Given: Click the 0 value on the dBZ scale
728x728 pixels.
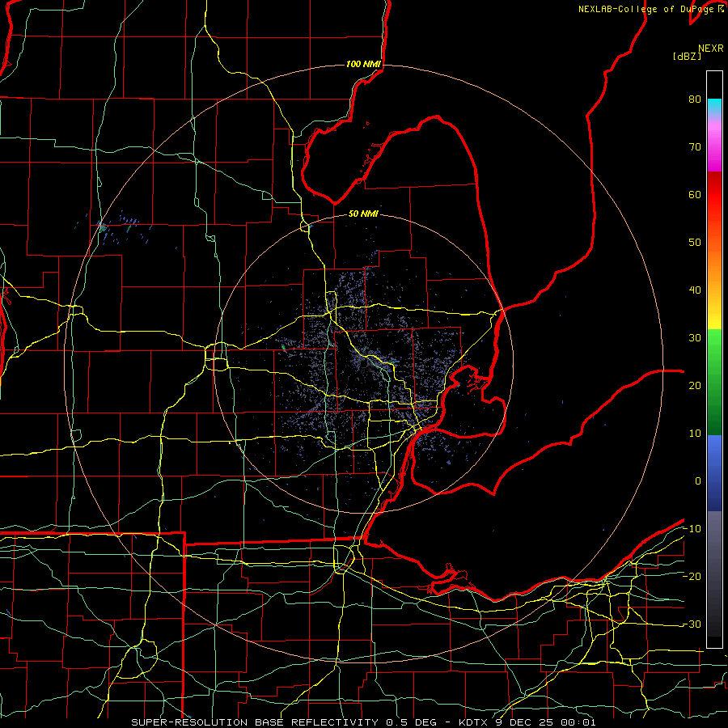Looking at the screenshot, I should [698, 481].
